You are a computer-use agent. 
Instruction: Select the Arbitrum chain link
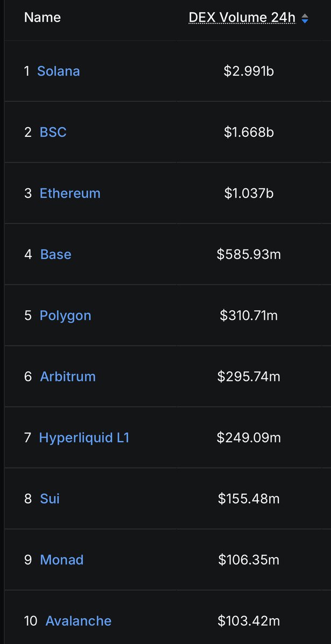pyautogui.click(x=68, y=377)
